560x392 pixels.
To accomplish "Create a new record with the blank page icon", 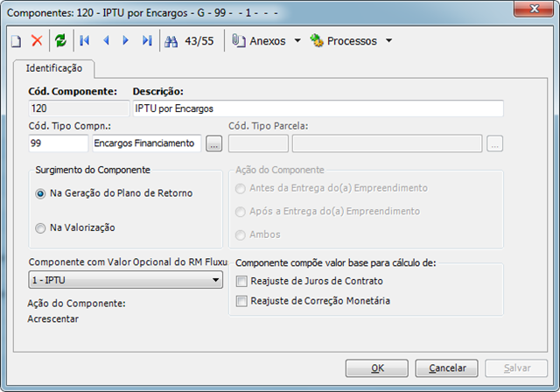I will tap(16, 41).
